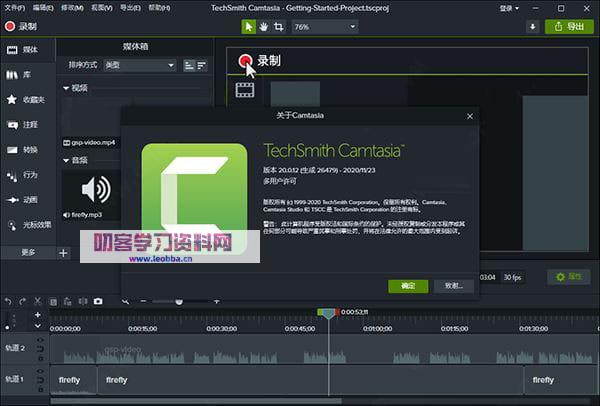Open the sort-by type (类型) dropdown
The height and width of the screenshot is (406, 600).
coord(140,65)
